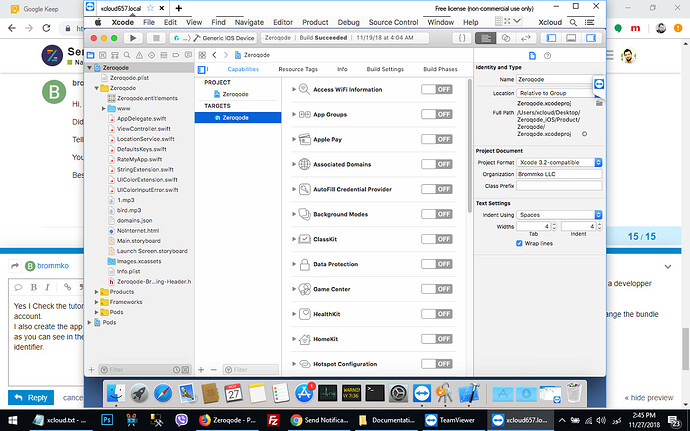The width and height of the screenshot is (690, 431).
Task: Open Photoshop from Windows taskbar
Action: point(106,420)
